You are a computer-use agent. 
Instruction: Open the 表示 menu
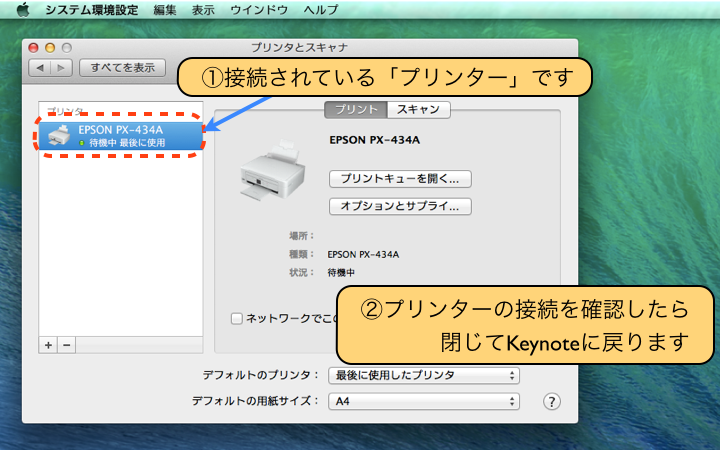point(203,10)
